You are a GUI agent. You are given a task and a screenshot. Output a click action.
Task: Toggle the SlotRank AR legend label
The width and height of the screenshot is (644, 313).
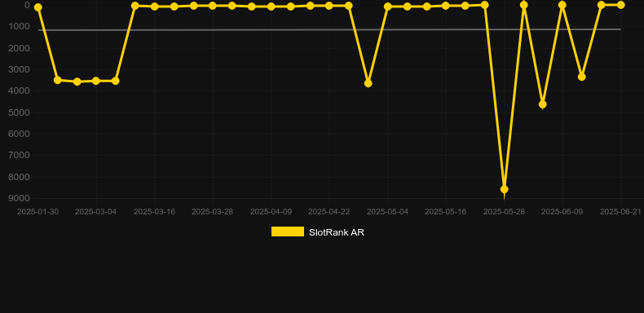pyautogui.click(x=337, y=232)
